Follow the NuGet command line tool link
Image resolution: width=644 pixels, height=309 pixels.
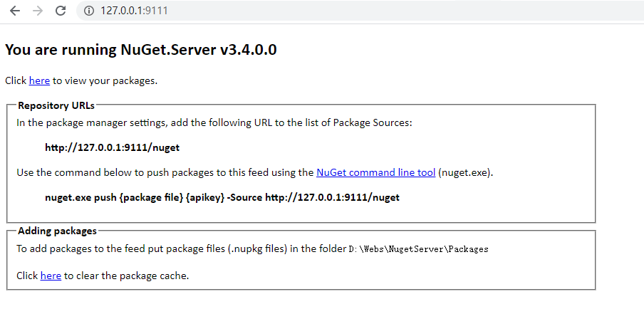coord(376,172)
